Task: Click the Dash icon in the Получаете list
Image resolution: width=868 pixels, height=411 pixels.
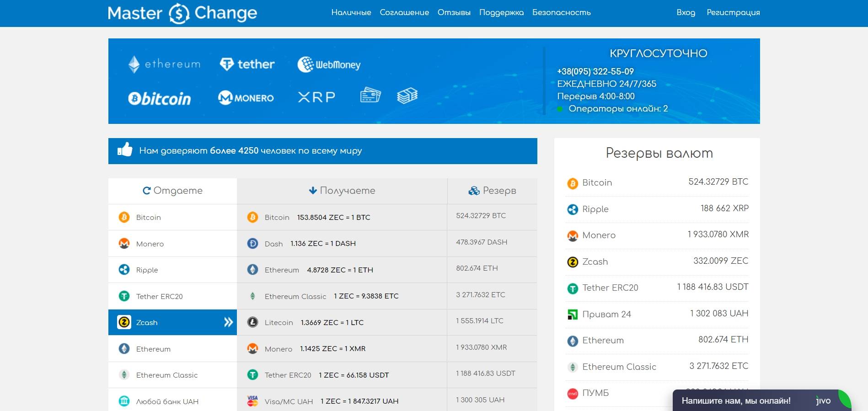Action: coord(252,244)
